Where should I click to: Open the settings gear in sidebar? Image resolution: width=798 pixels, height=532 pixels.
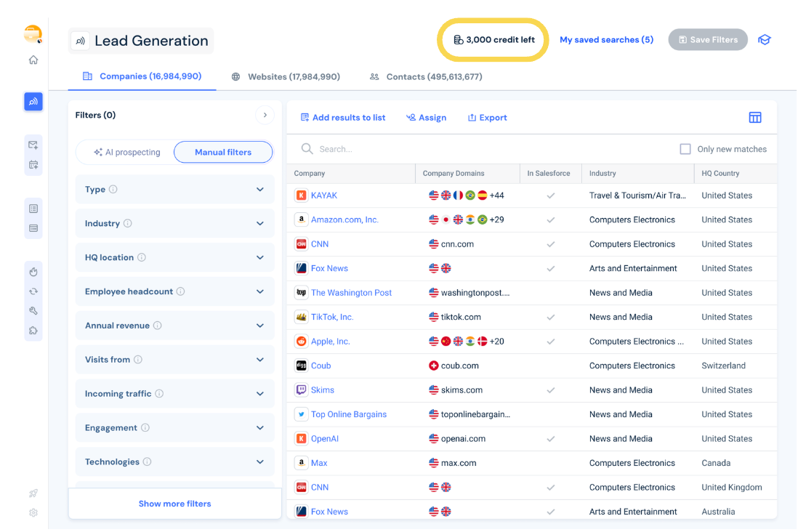(33, 512)
